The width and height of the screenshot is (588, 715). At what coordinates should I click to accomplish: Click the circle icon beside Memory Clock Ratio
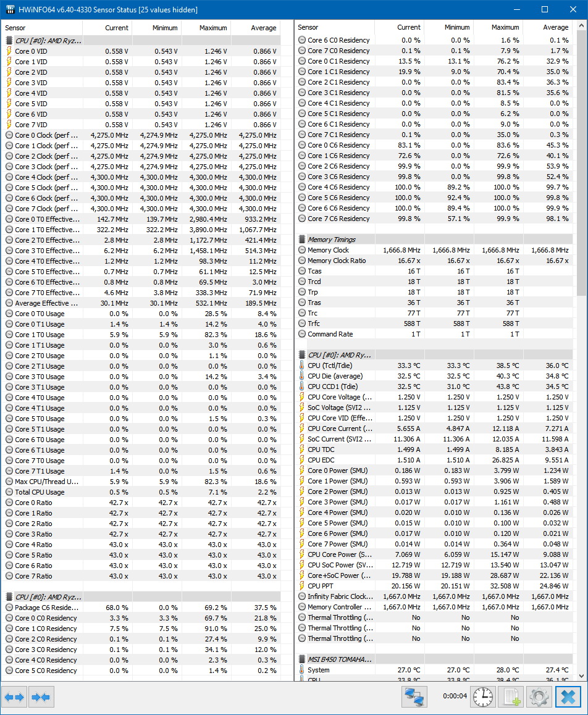click(301, 261)
